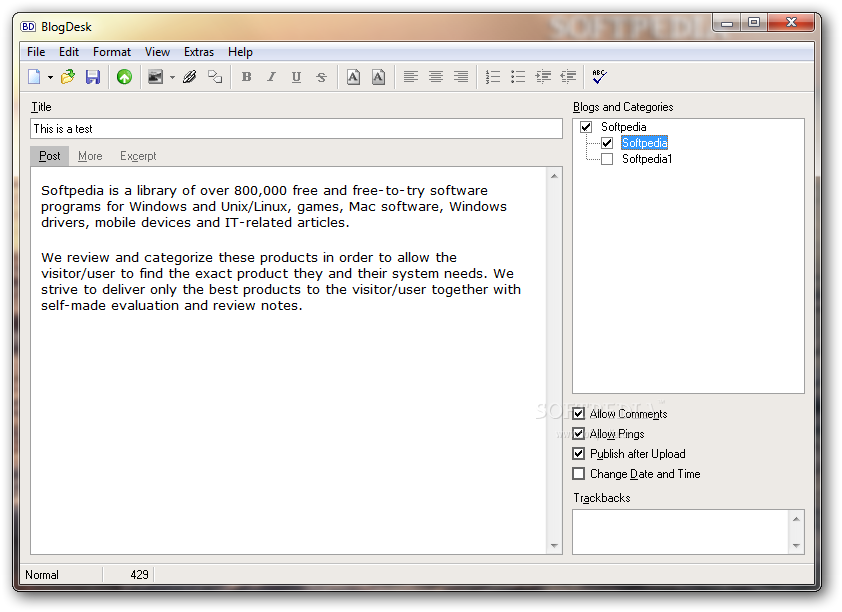Align text left
Image resolution: width=842 pixels, height=612 pixels.
tap(410, 77)
